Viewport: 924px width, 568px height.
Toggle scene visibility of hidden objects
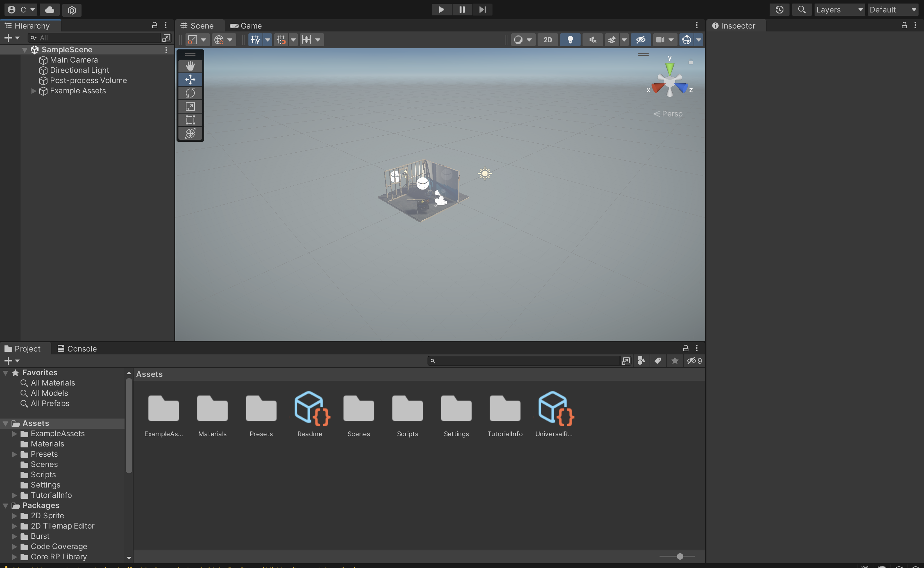coord(641,40)
